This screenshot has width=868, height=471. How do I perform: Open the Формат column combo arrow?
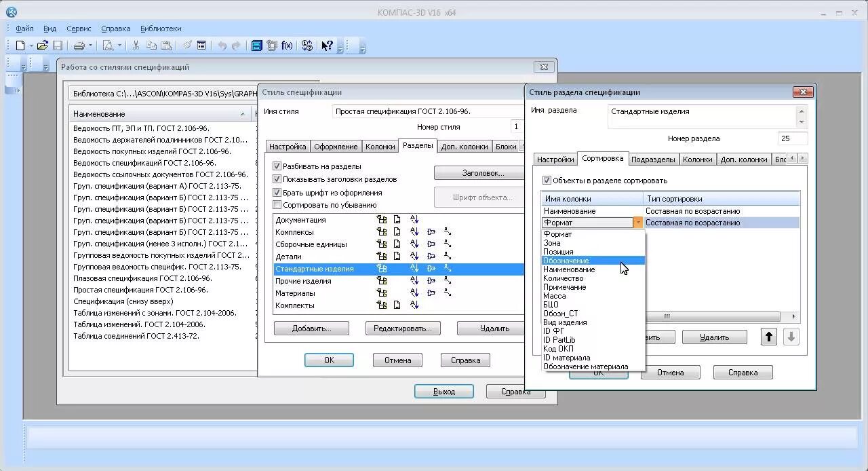click(x=637, y=223)
